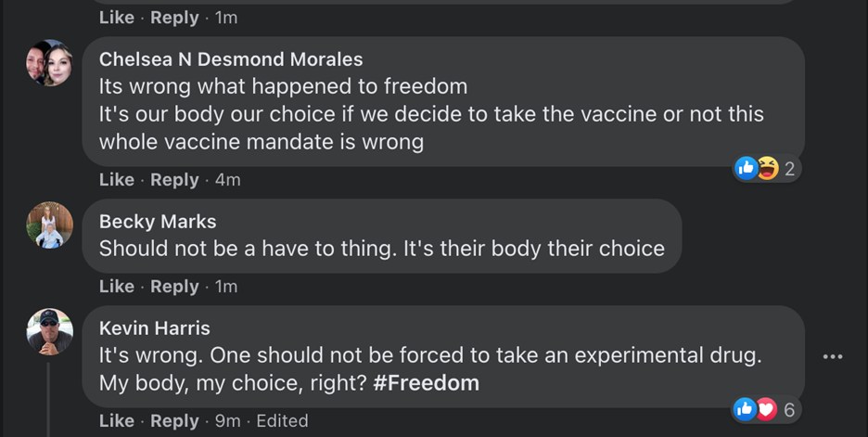
Task: Like Chelsea N Desmond Morales's comment
Action: (x=117, y=180)
